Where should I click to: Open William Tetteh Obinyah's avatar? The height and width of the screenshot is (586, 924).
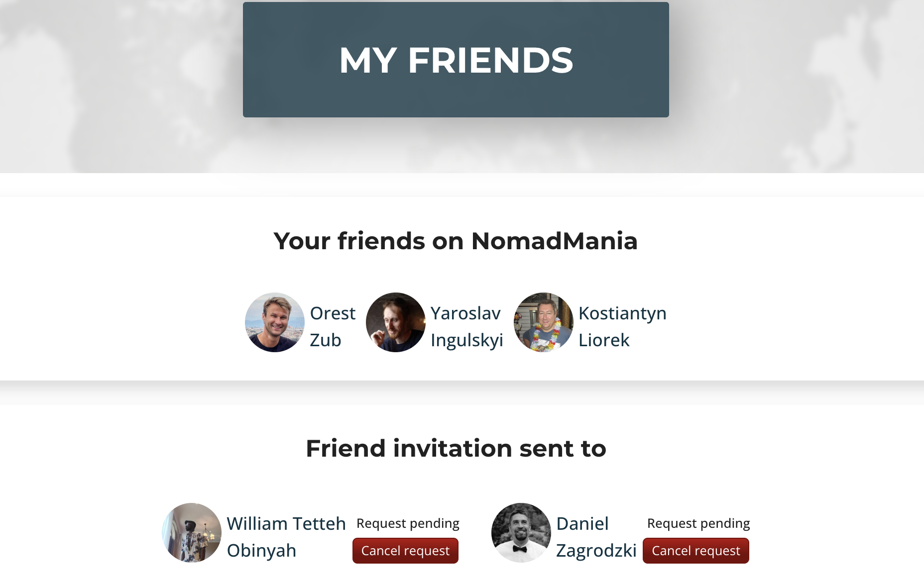(x=192, y=533)
